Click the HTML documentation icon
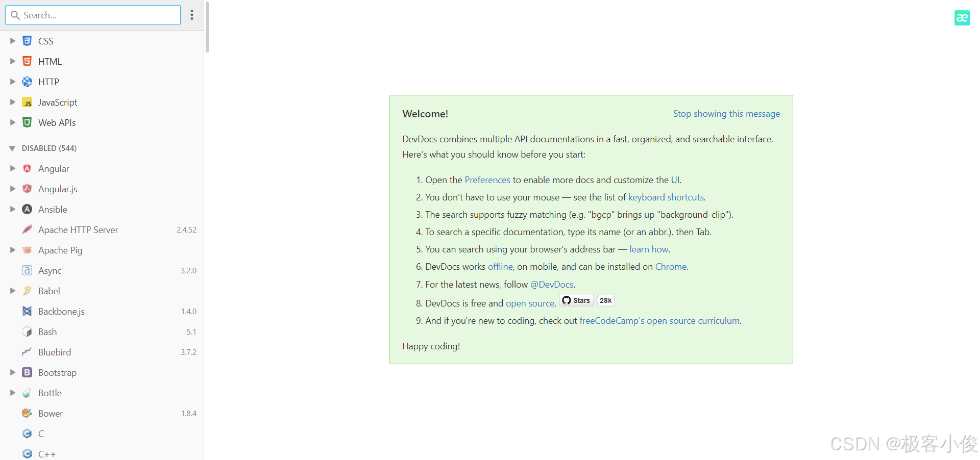The image size is (980, 460). 27,61
